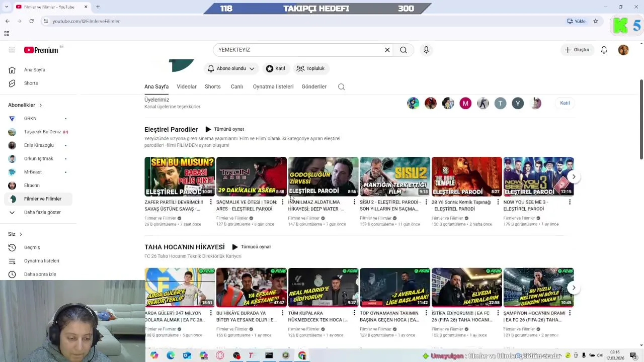
Task: Open Outlook from the taskbar
Action: click(187, 355)
